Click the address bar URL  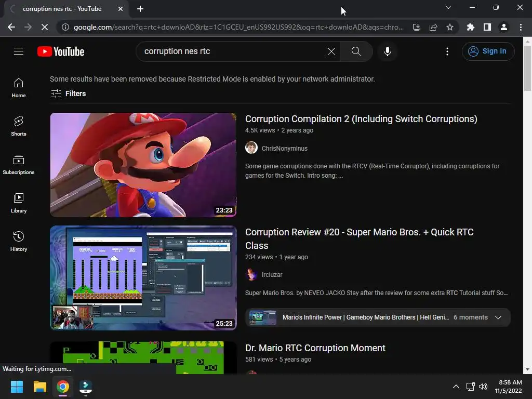tap(238, 27)
